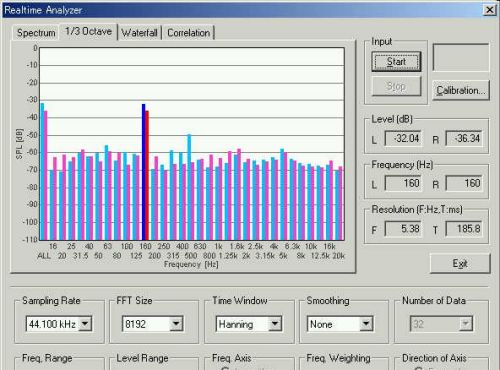Open the Smoothing dropdown arrow
This screenshot has height=370, width=500.
pyautogui.click(x=366, y=324)
